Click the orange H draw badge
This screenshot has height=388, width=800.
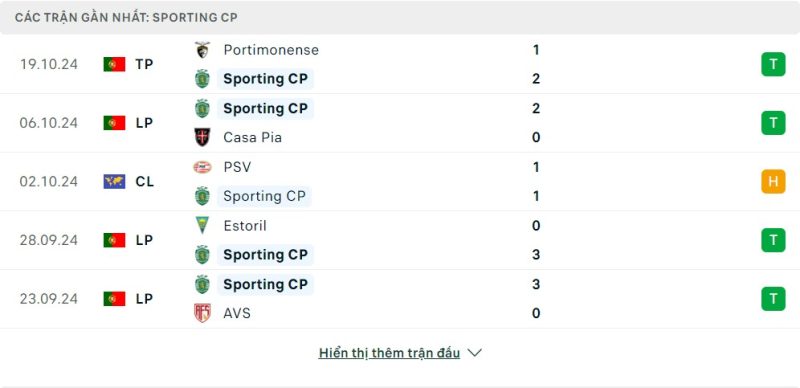(x=773, y=182)
